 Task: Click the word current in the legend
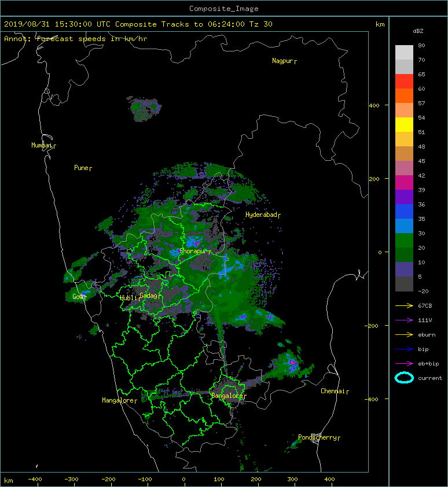430,378
